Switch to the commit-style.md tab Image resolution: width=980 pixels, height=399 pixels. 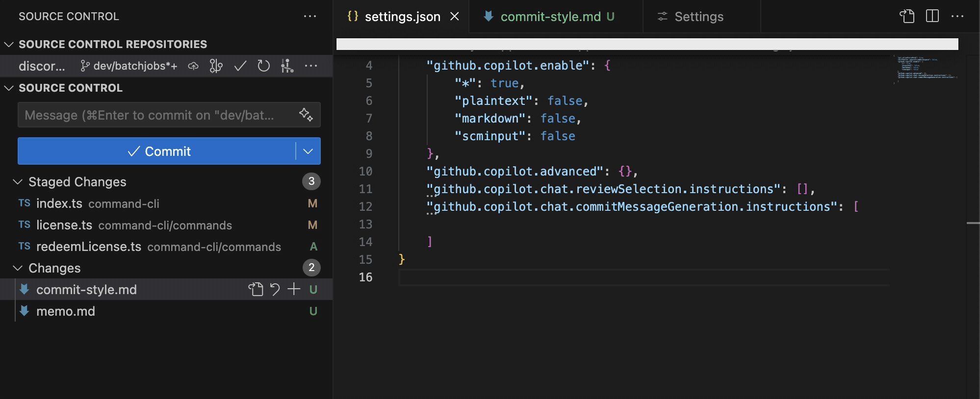[x=556, y=17]
